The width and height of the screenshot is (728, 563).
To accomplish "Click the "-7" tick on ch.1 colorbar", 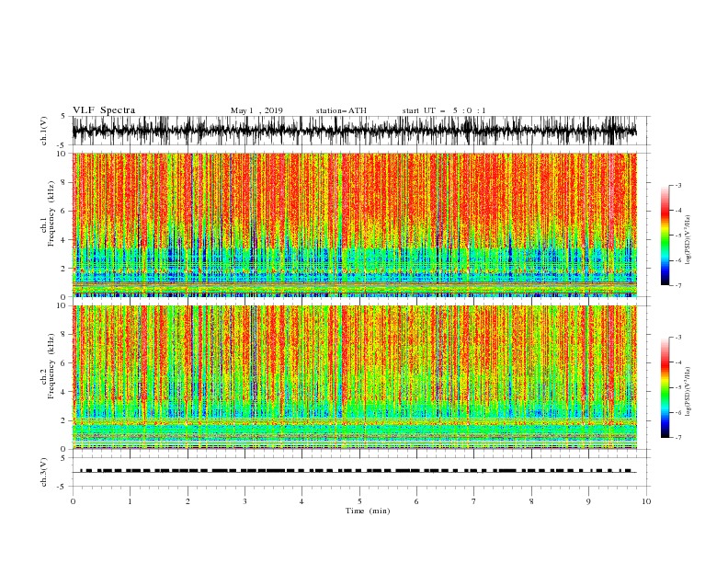I will (x=678, y=285).
